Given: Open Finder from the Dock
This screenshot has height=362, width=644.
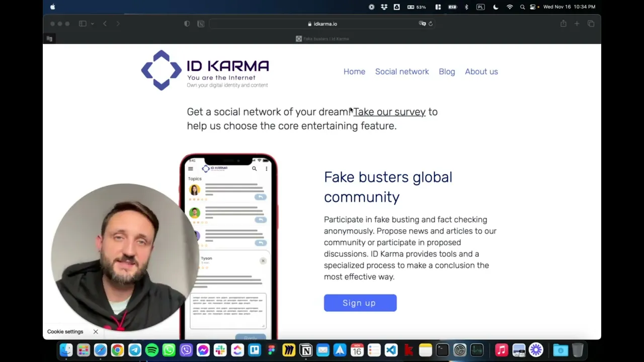Looking at the screenshot, I should [66, 350].
